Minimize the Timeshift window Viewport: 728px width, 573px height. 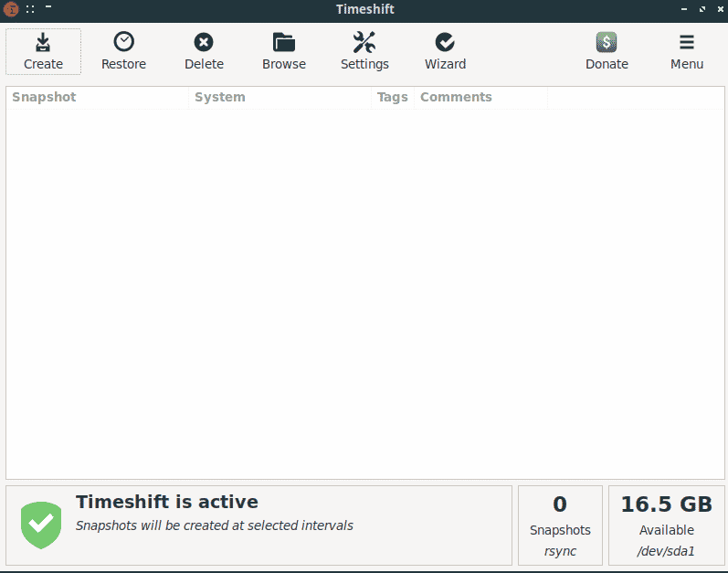point(684,9)
